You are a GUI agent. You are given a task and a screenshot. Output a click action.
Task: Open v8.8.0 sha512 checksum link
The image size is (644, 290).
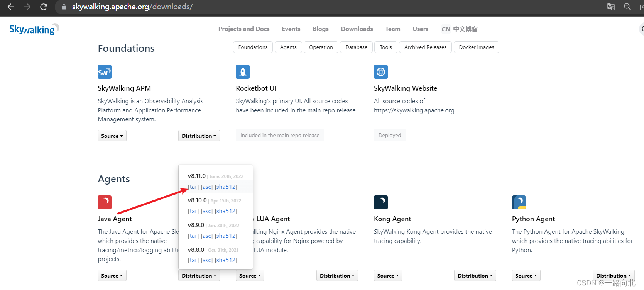[x=226, y=260]
